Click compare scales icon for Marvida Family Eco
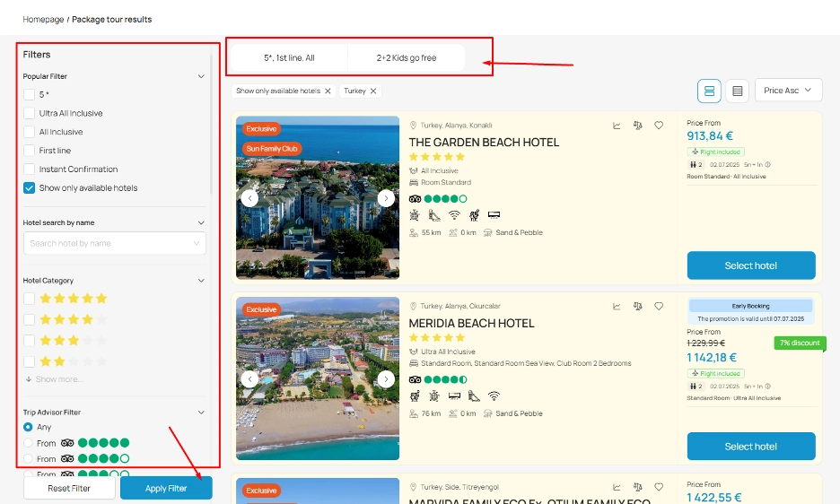Viewport: 840px width, 504px height. pyautogui.click(x=637, y=487)
